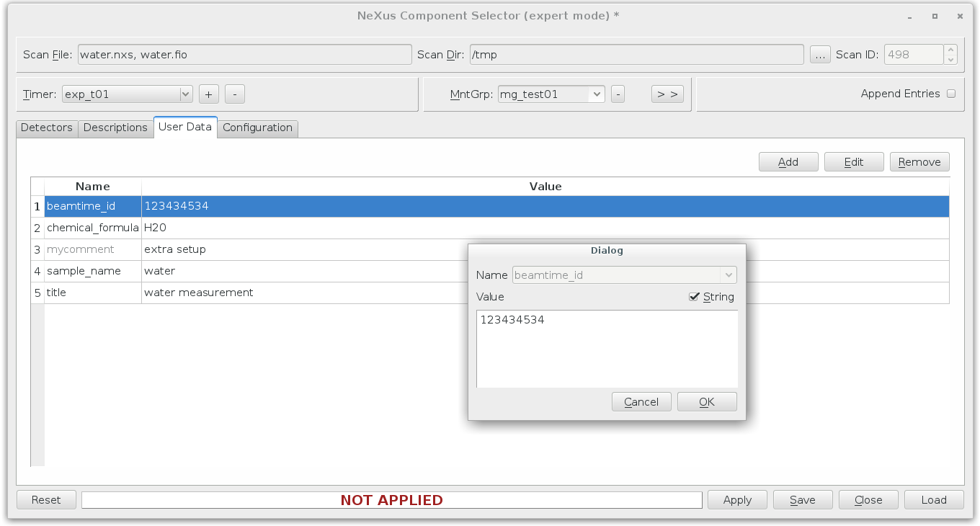980x526 pixels.
Task: Open the Configuration tab
Action: [257, 128]
